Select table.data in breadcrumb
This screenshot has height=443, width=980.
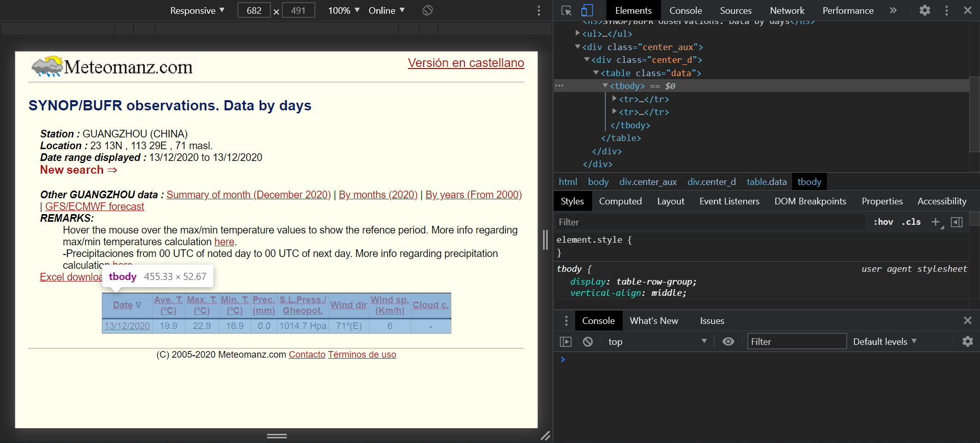point(767,182)
